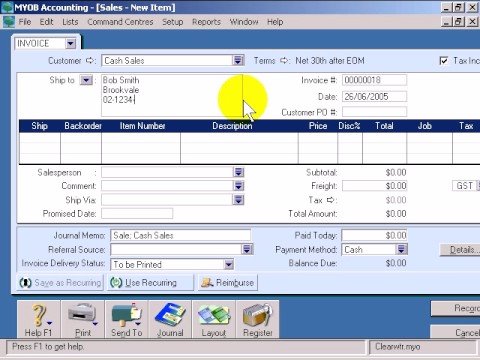Image resolution: width=480 pixels, height=360 pixels.
Task: Click the Net 30th after EOM terms text
Action: [330, 61]
